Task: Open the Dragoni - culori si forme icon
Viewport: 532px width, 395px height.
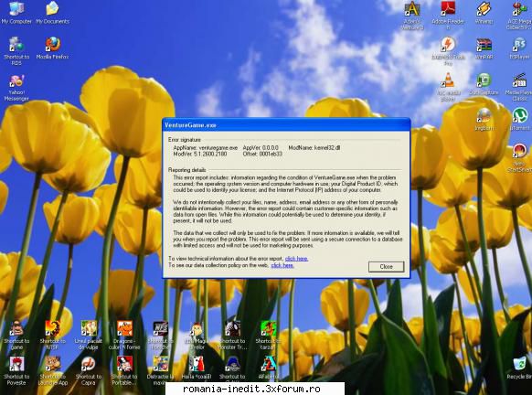Action: (124, 336)
